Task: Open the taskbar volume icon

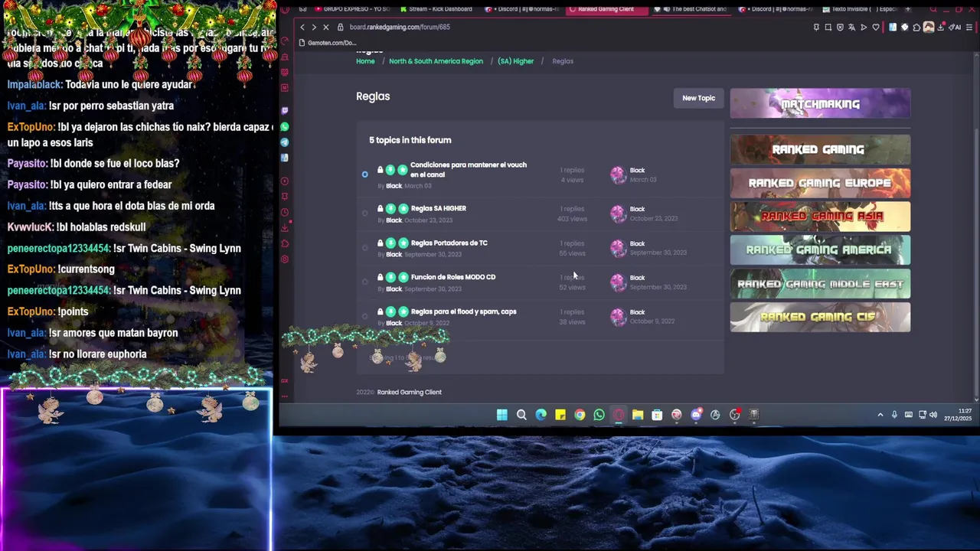Action: 933,415
